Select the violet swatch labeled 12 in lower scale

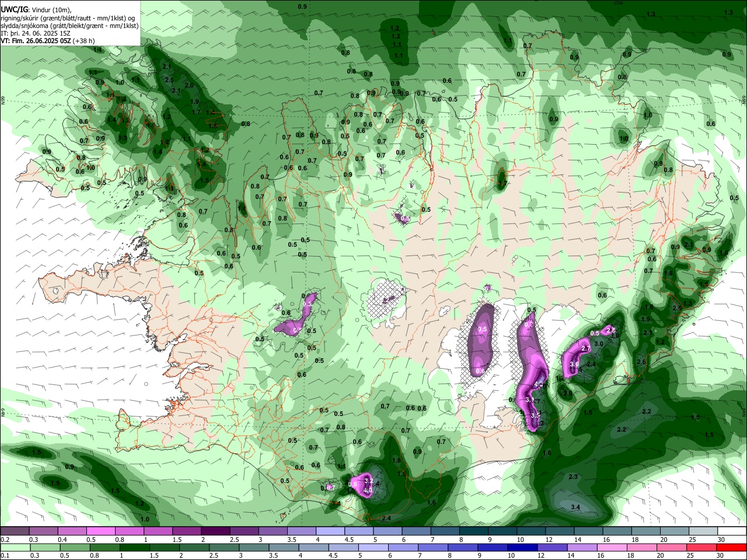coord(552,547)
